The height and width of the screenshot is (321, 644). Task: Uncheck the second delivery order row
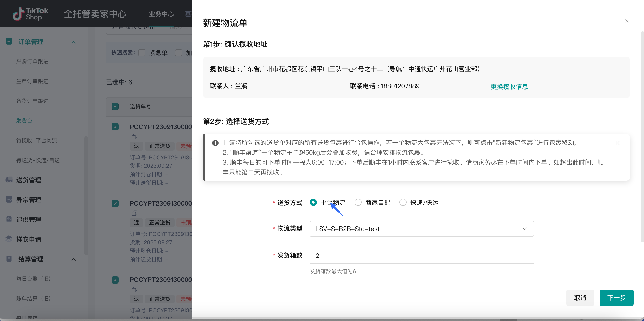pos(115,203)
